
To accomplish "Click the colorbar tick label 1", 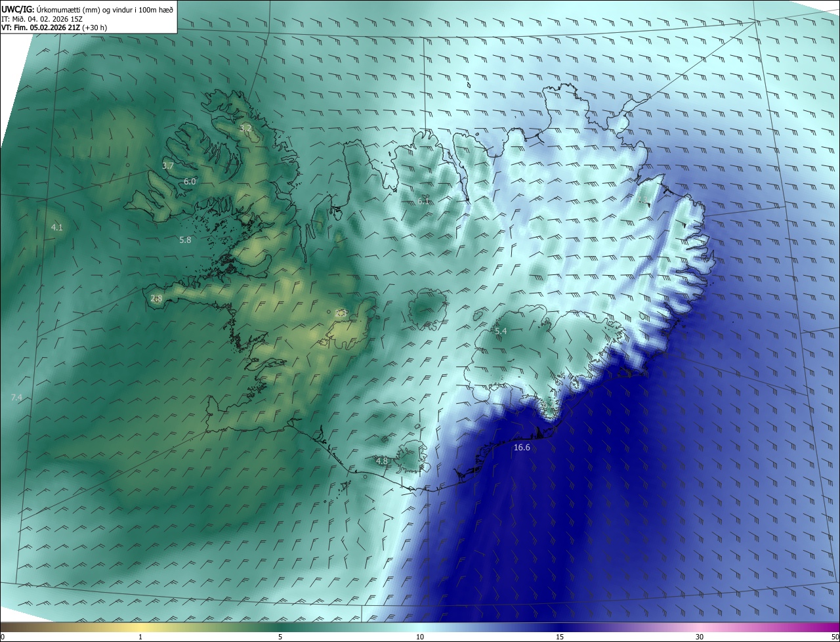I will (x=140, y=637).
